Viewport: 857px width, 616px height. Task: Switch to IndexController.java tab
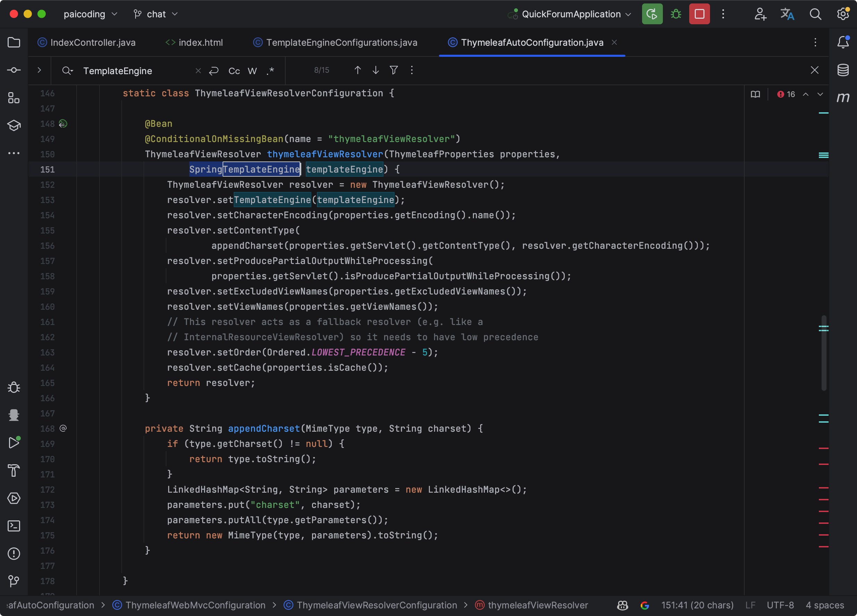pyautogui.click(x=93, y=43)
